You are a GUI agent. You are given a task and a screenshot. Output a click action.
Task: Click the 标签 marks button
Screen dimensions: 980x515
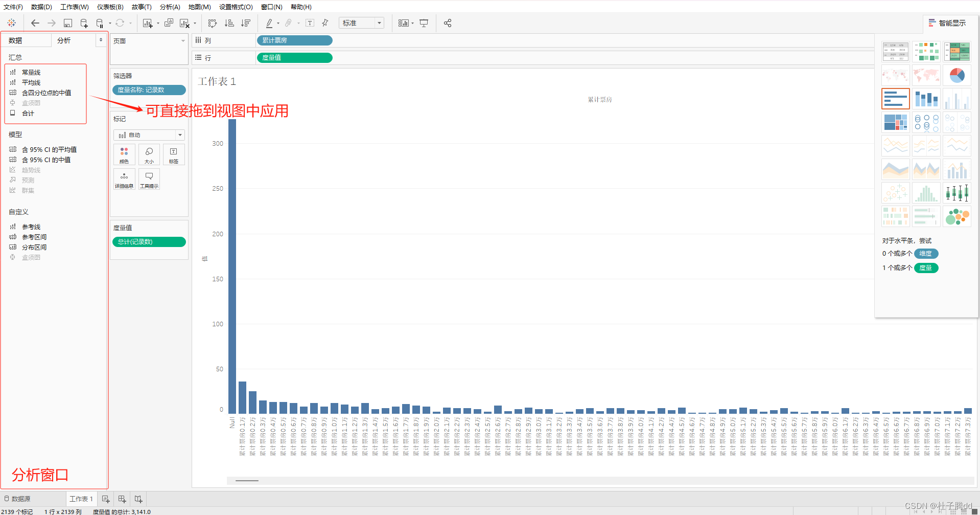pyautogui.click(x=174, y=154)
